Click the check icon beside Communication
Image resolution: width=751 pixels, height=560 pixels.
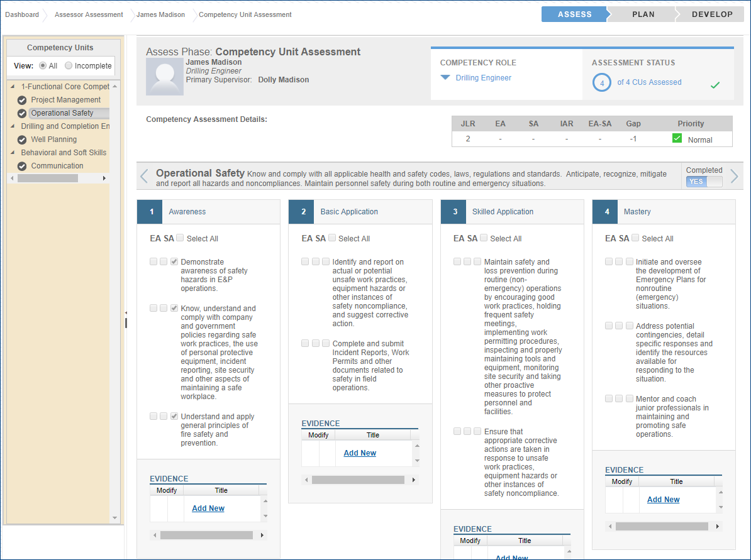(x=22, y=166)
